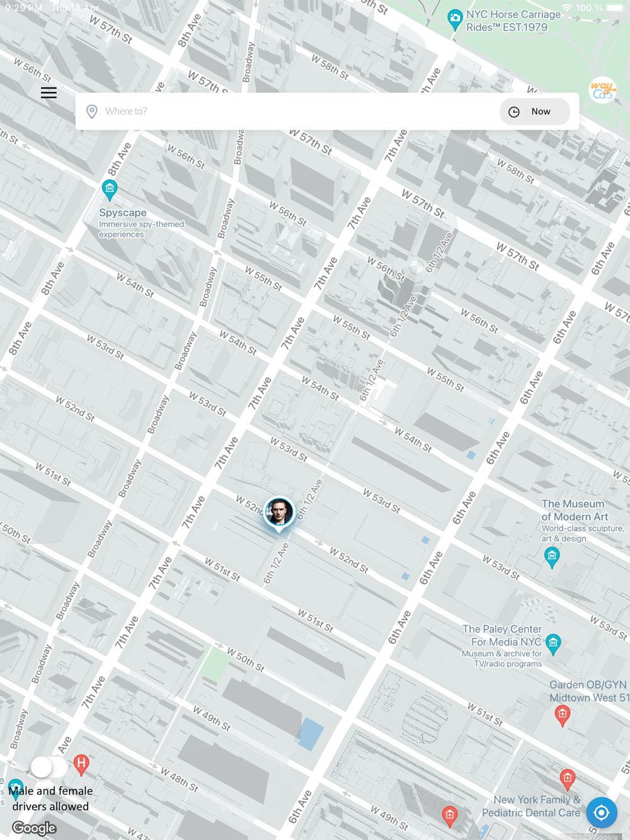Recenter map with the blue locate button

(601, 812)
